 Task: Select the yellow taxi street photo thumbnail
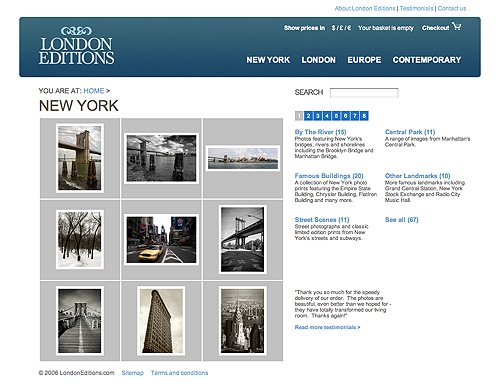point(161,240)
